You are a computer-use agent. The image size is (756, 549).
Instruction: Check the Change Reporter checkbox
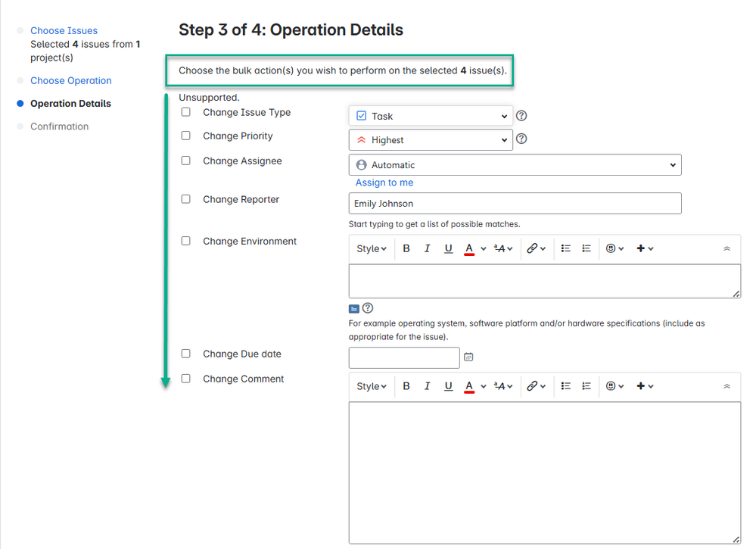pos(185,198)
